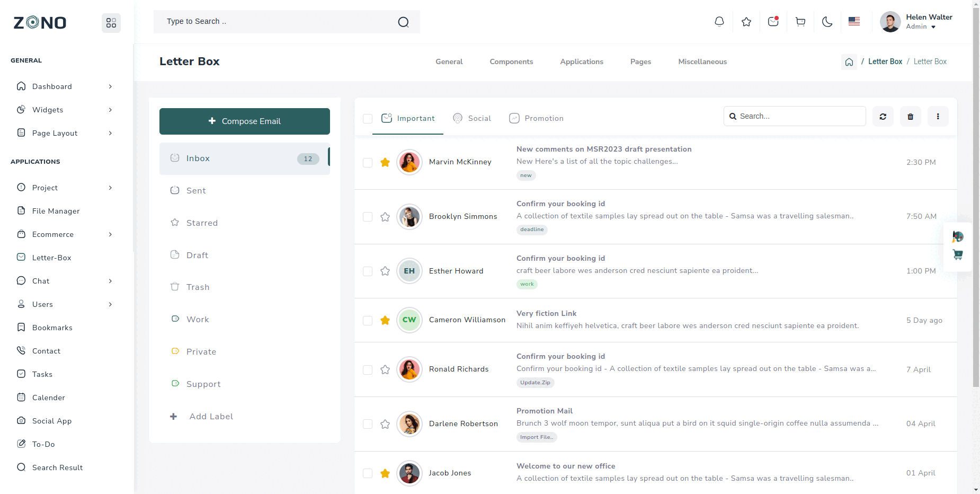The height and width of the screenshot is (494, 980).
Task: Switch to dark mode with moon icon
Action: click(x=827, y=22)
